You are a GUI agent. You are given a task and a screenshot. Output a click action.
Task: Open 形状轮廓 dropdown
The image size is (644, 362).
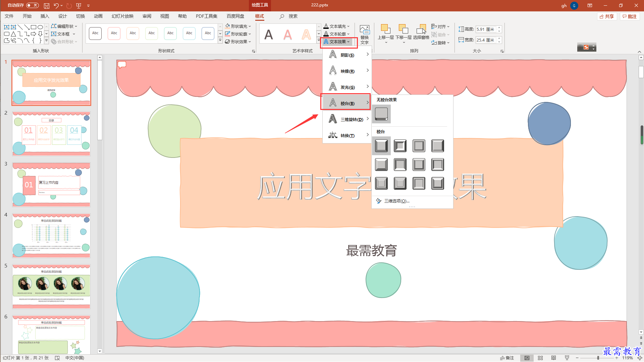[238, 34]
